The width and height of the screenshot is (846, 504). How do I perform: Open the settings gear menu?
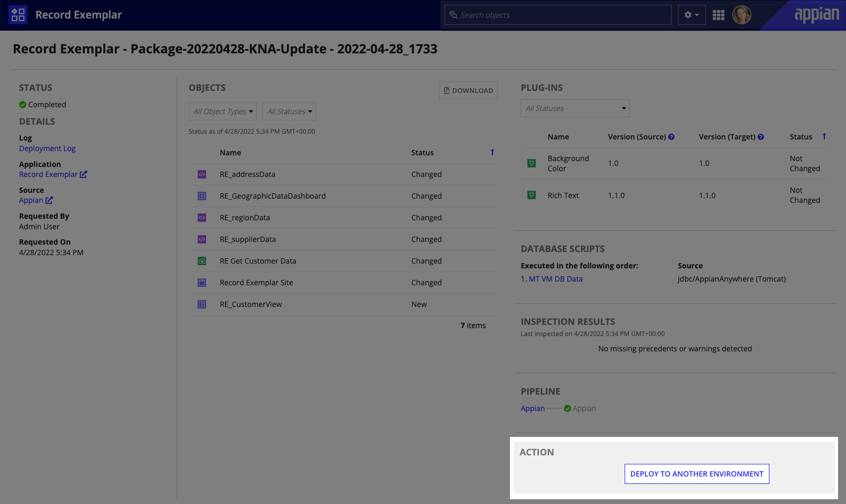691,15
